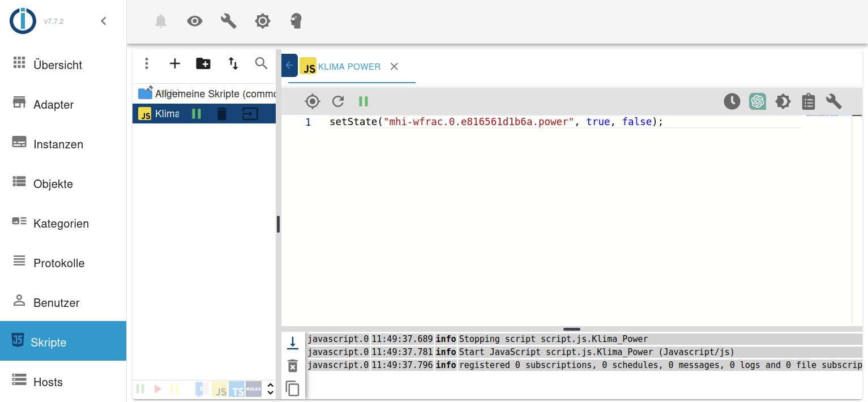The image size is (868, 402).
Task: Add a new folder in script list
Action: coord(203,63)
